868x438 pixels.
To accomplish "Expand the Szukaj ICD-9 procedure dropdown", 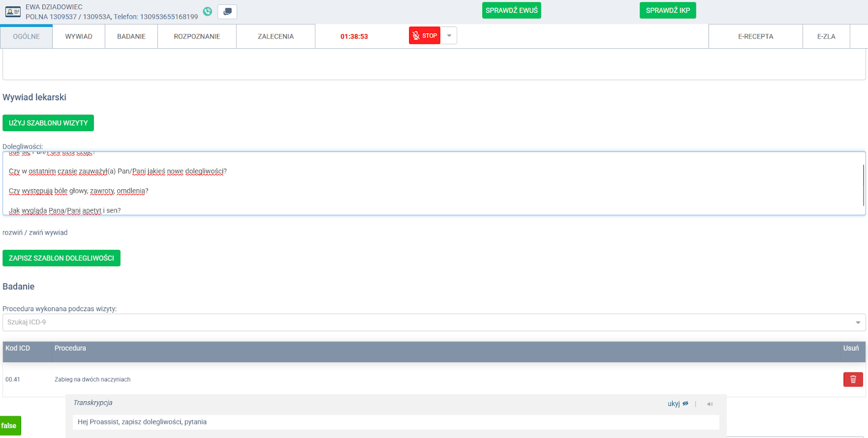I will (858, 323).
